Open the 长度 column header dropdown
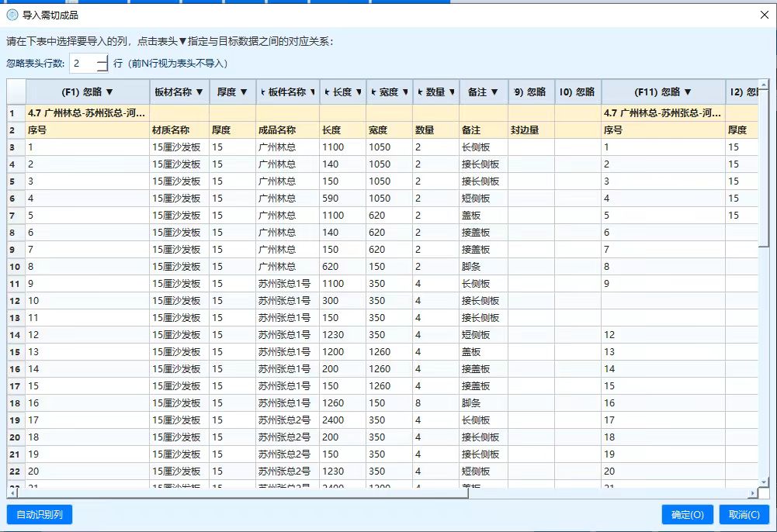777x532 pixels. pos(359,92)
